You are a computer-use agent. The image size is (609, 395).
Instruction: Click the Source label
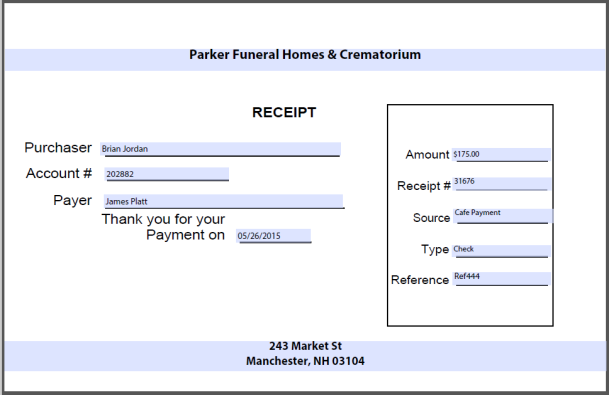pos(431,218)
